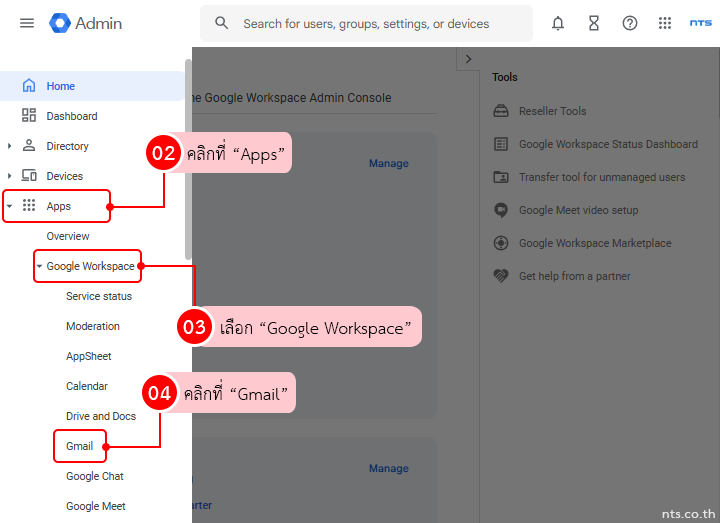Open Google Workspace Marketplace link

tap(595, 243)
